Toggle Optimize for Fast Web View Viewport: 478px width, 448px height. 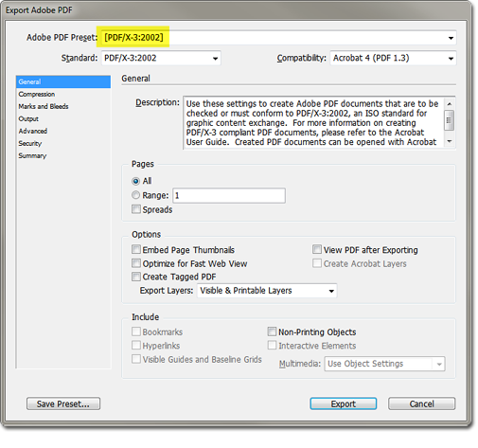(136, 263)
